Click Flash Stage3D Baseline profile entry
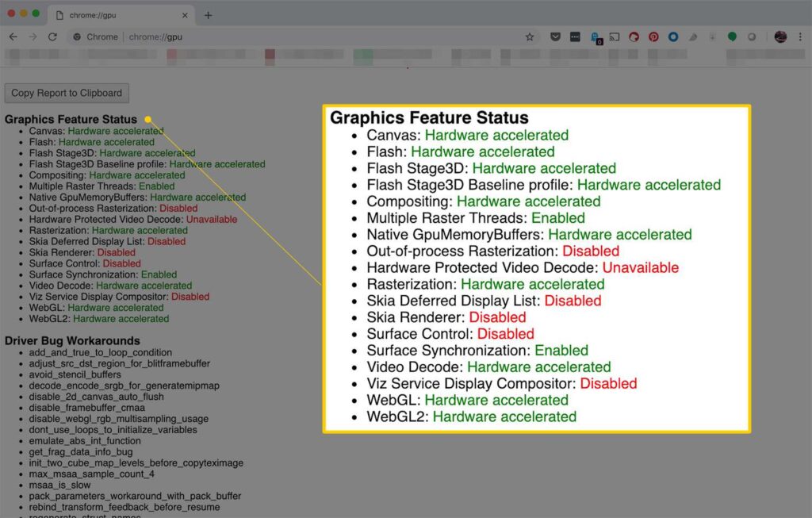Image resolution: width=812 pixels, height=518 pixels. tap(147, 164)
